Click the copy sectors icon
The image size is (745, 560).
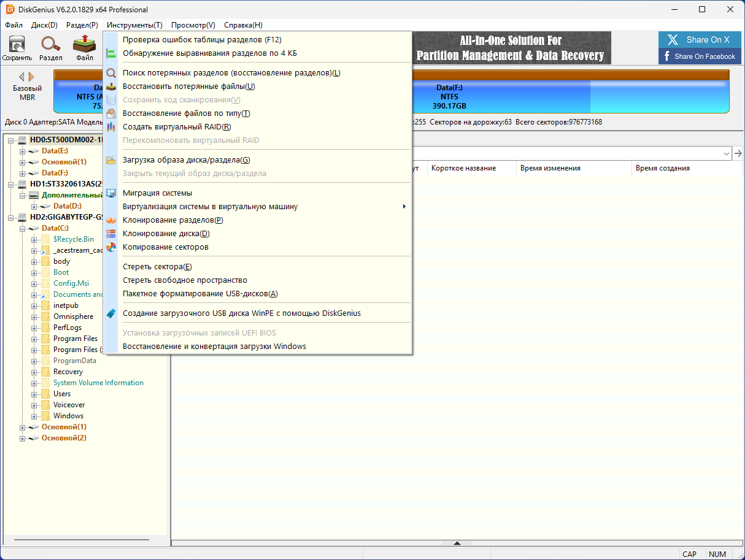point(111,247)
